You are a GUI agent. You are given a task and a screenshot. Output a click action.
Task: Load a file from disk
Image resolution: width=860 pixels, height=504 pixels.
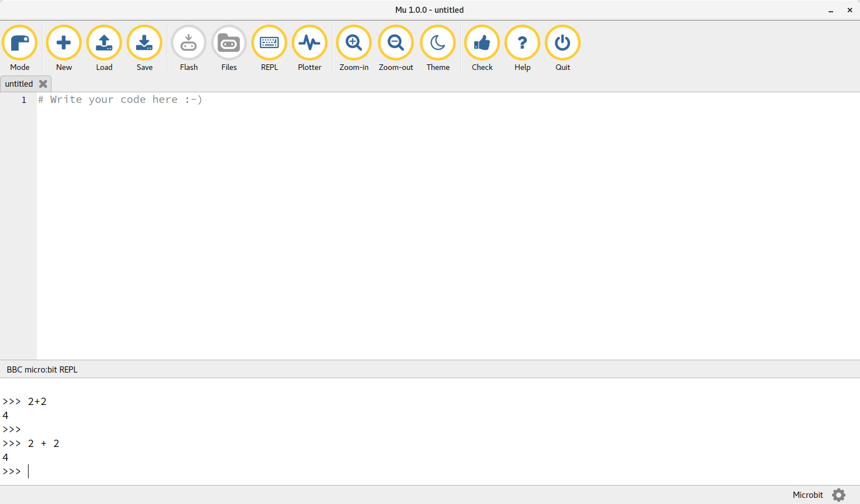click(104, 48)
